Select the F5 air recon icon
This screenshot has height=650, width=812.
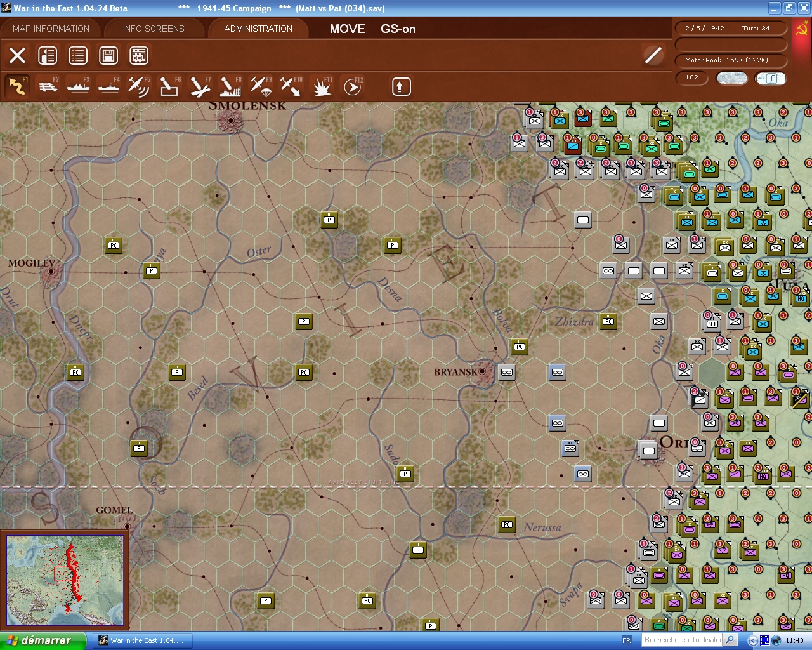pos(139,86)
